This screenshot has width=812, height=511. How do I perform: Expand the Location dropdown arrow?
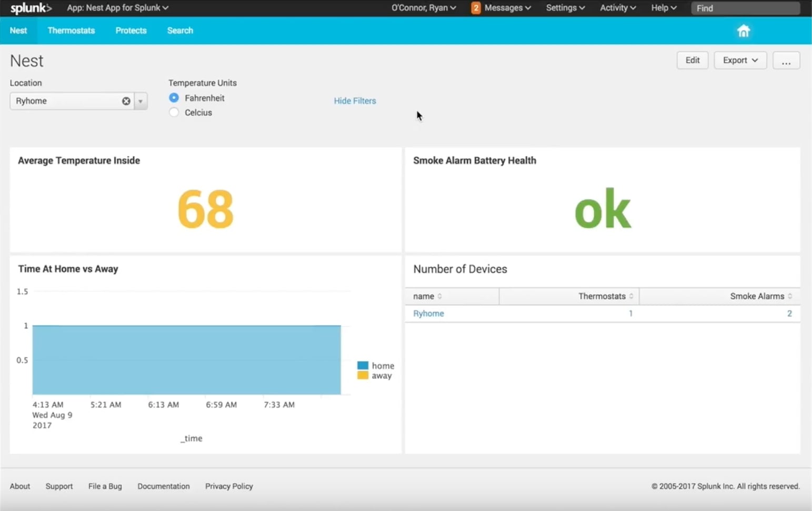point(141,101)
